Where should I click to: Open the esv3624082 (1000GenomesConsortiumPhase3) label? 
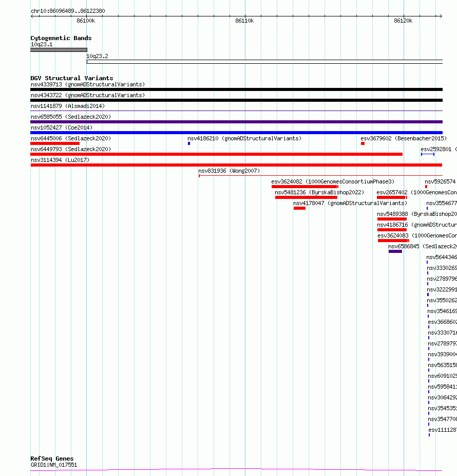[x=333, y=181]
